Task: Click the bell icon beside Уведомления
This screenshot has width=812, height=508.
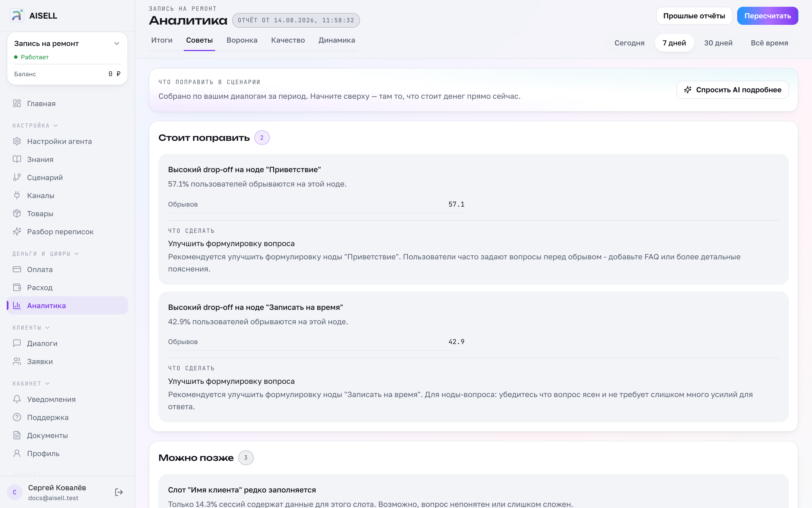Action: [x=17, y=399]
